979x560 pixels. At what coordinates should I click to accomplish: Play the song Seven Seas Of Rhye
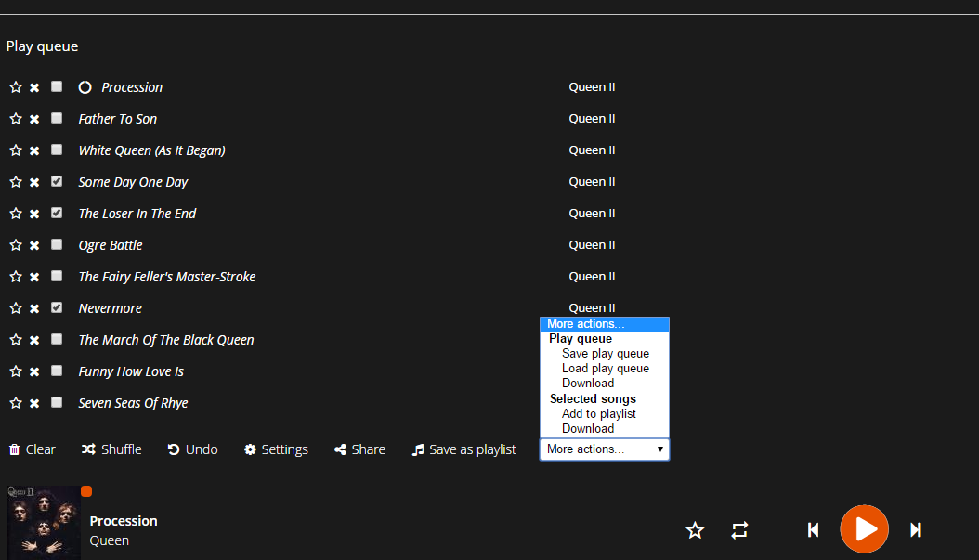click(133, 403)
